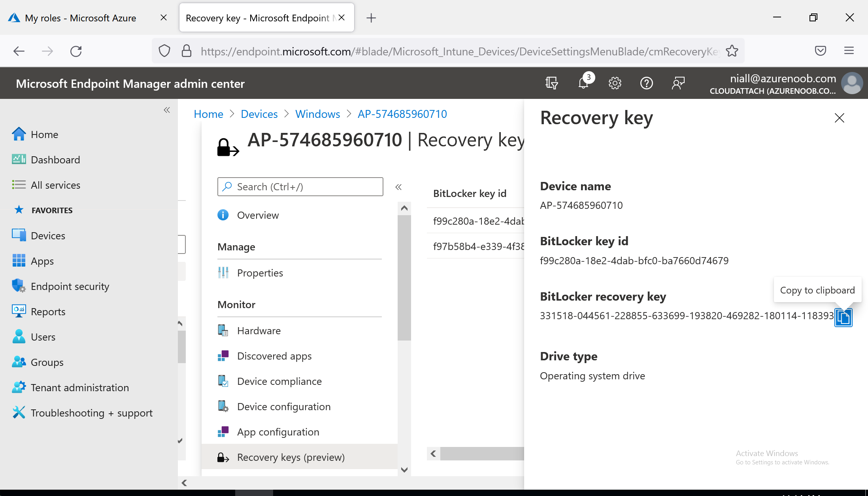This screenshot has height=496, width=868.
Task: Select key row f99c280a-18e2-4dab
Action: (476, 221)
